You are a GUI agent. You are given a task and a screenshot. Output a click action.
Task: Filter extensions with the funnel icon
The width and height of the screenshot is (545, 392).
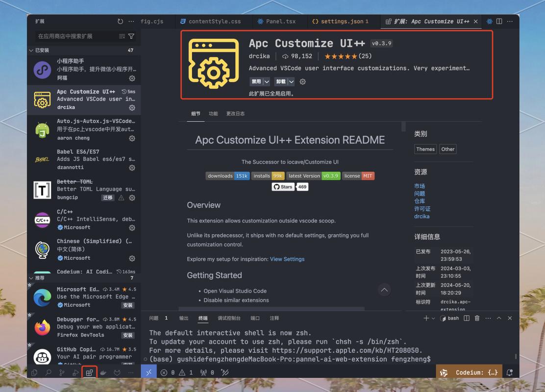point(131,36)
